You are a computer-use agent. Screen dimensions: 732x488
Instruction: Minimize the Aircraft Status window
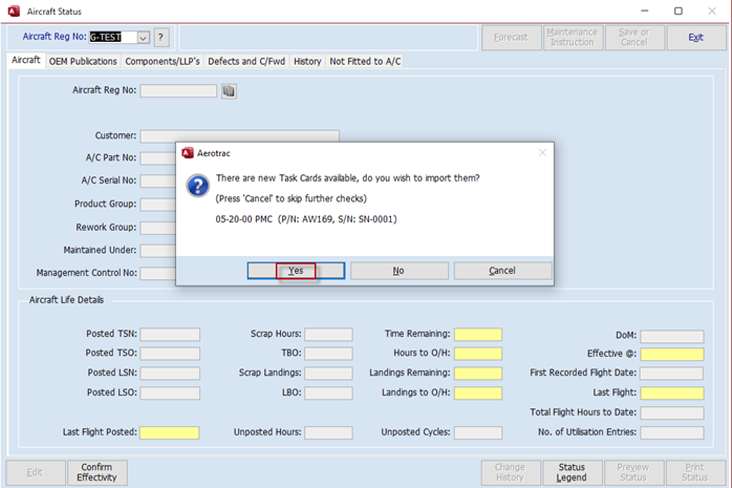pos(645,11)
